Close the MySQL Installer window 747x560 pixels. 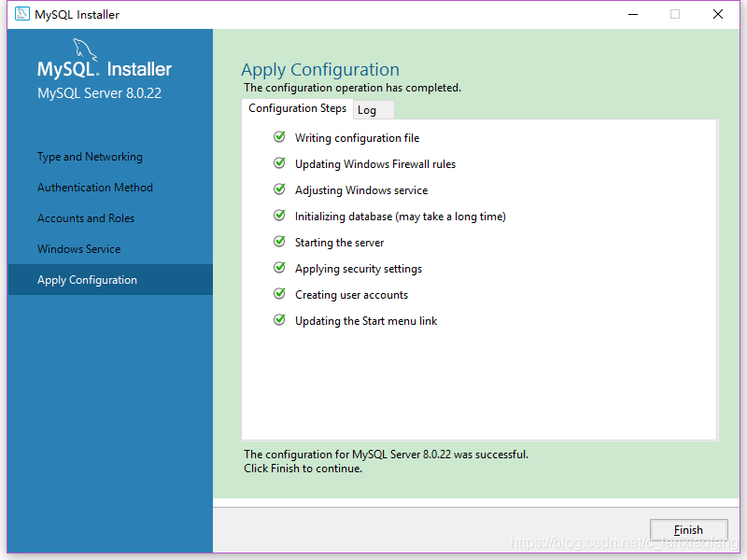(x=717, y=14)
